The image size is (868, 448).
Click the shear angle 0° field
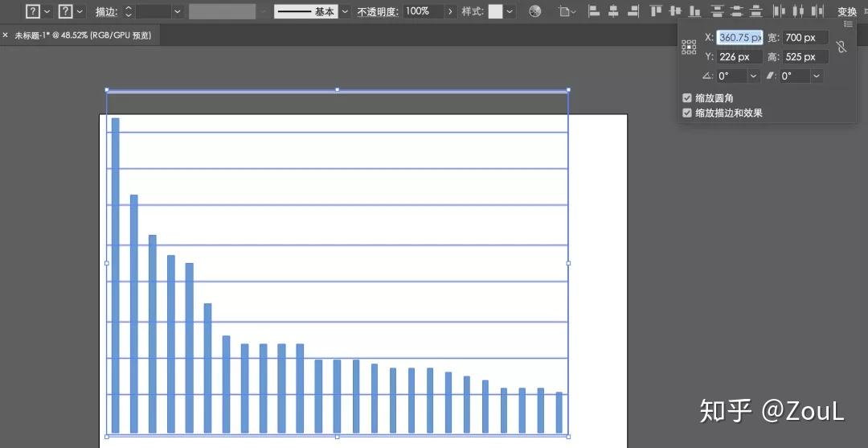click(796, 76)
